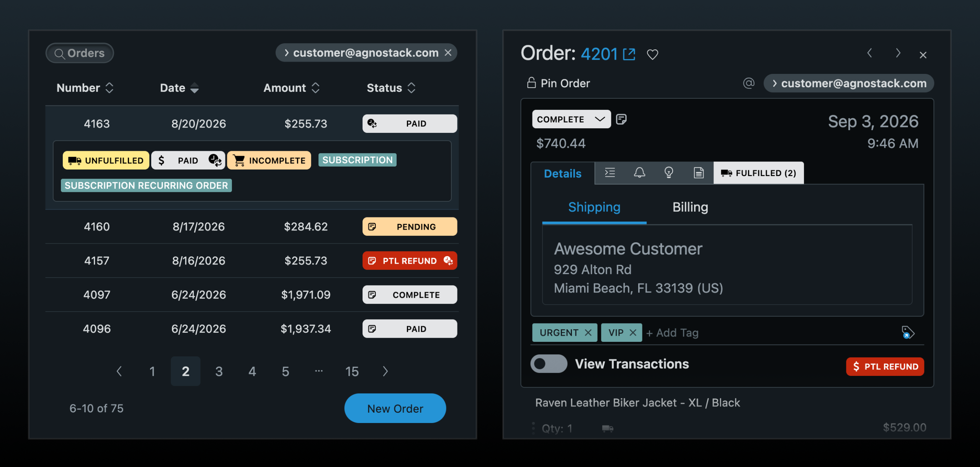Clear customer@agnostack.com filter with X
This screenshot has width=980, height=467.
click(x=448, y=52)
